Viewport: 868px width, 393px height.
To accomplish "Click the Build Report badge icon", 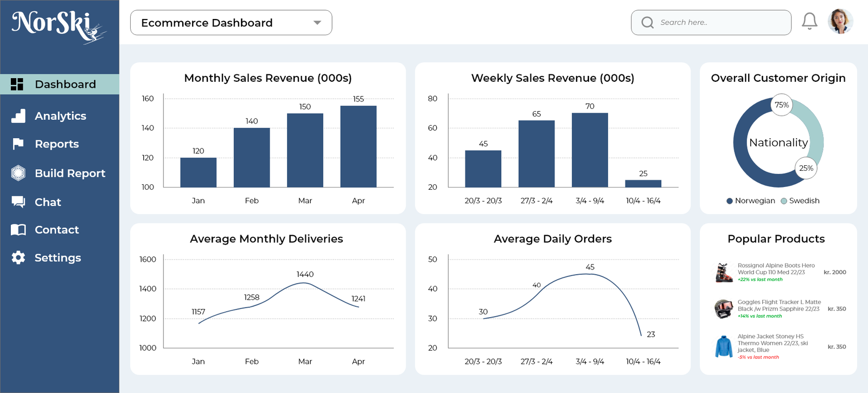I will [18, 173].
